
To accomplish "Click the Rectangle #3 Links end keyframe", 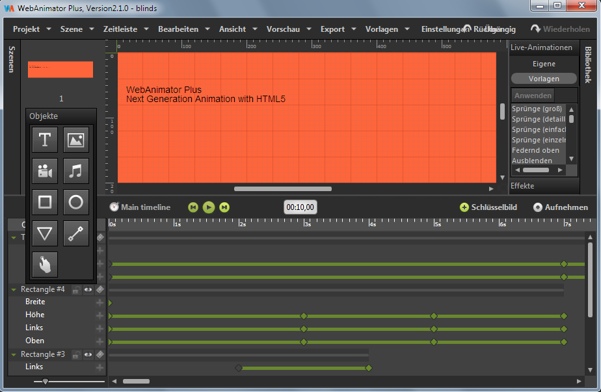I will coord(369,368).
